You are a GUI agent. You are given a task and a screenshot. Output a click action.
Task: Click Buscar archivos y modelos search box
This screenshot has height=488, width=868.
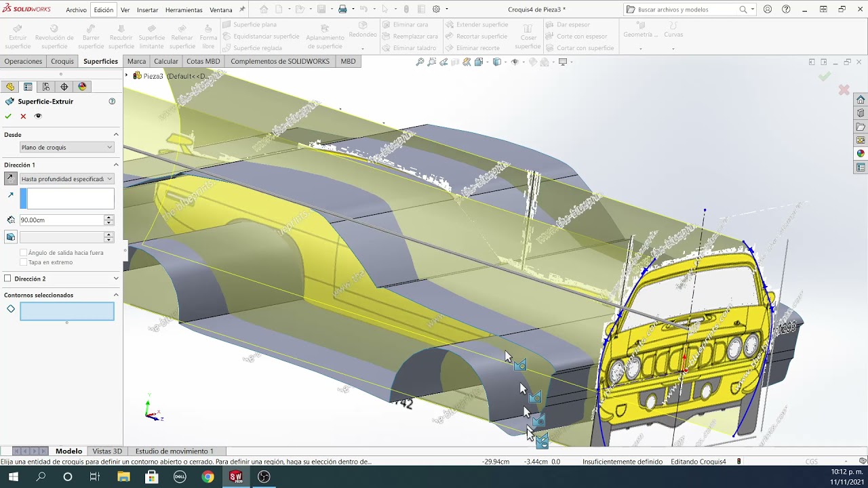coord(687,9)
